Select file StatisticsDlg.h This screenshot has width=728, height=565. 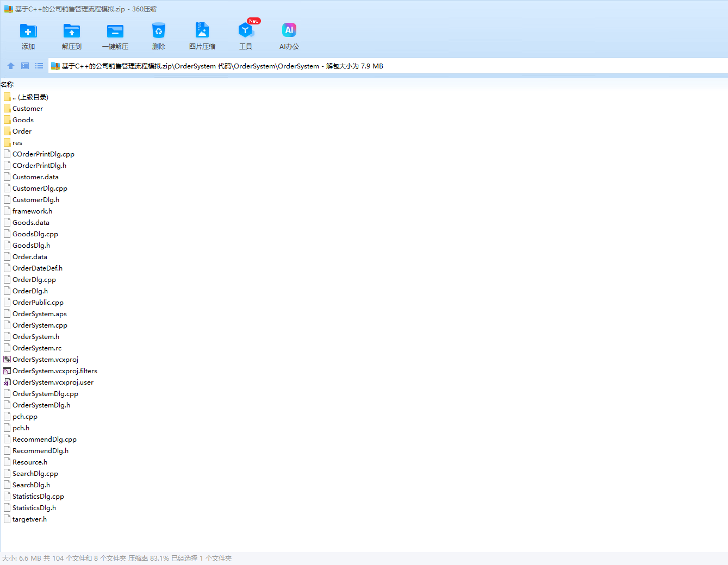[x=30, y=507]
